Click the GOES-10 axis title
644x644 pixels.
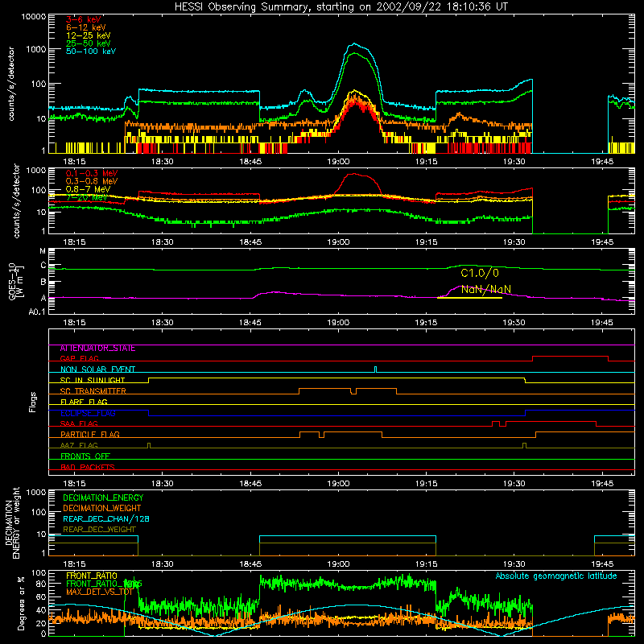15,283
